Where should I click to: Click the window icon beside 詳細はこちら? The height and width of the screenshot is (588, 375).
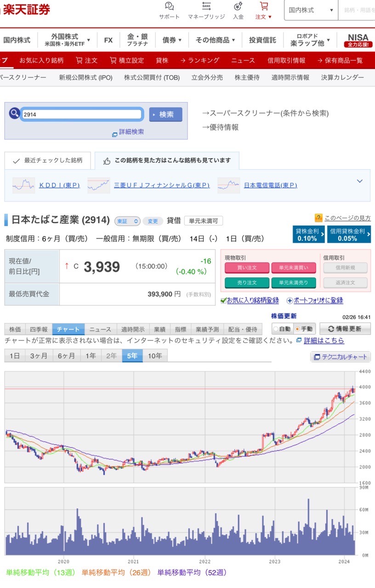[299, 340]
